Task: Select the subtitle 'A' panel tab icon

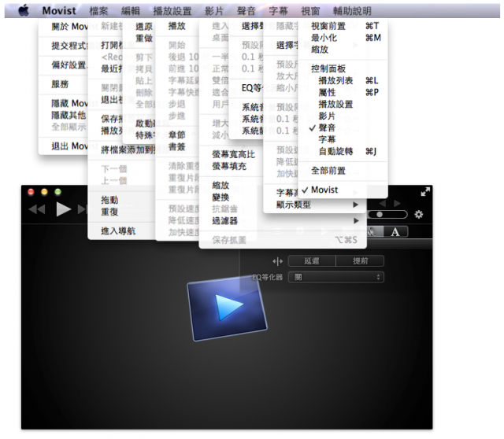Action: point(395,231)
